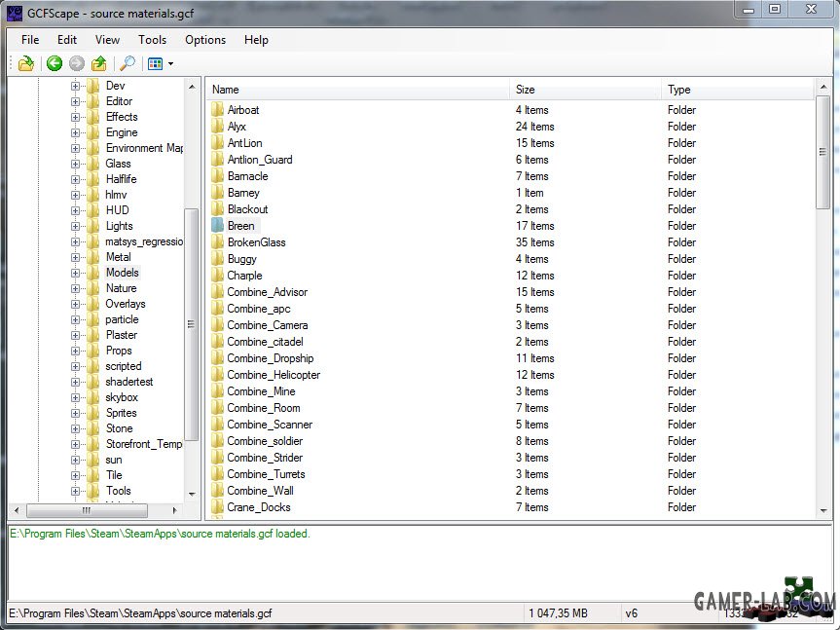Select the Nature folder in tree
The width and height of the screenshot is (840, 630).
click(121, 288)
